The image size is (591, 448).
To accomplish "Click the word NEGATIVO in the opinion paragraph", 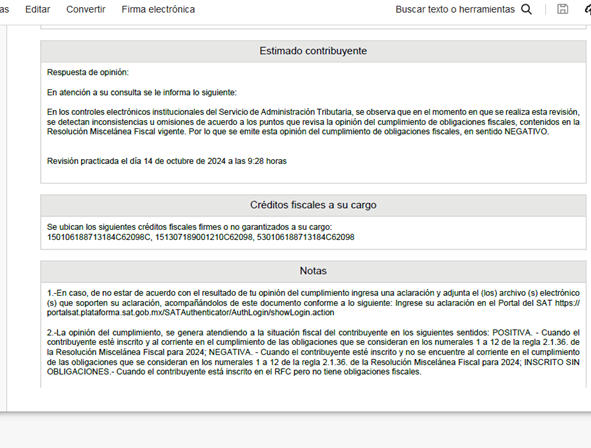I will [526, 132].
